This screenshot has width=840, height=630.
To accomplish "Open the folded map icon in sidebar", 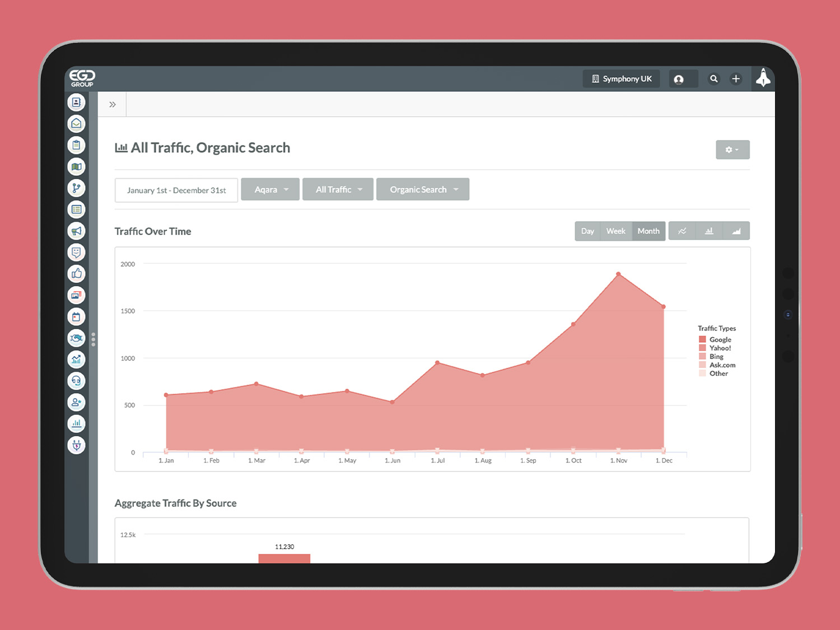I will (x=77, y=166).
